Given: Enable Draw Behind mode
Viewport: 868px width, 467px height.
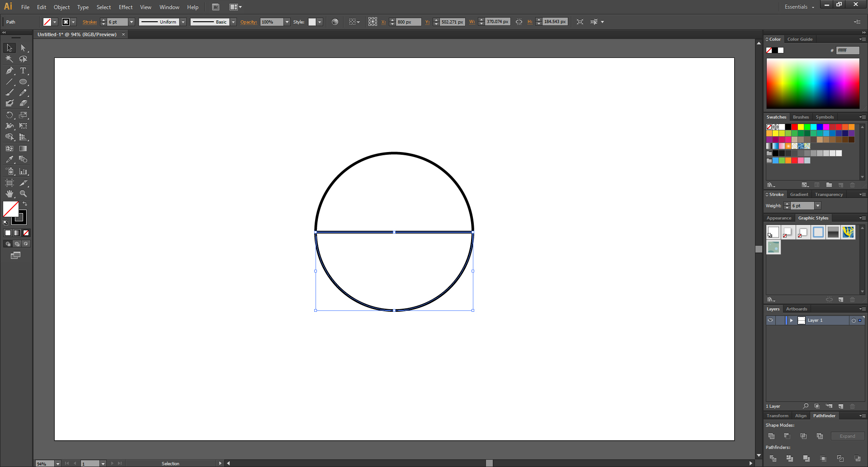Looking at the screenshot, I should pos(17,244).
